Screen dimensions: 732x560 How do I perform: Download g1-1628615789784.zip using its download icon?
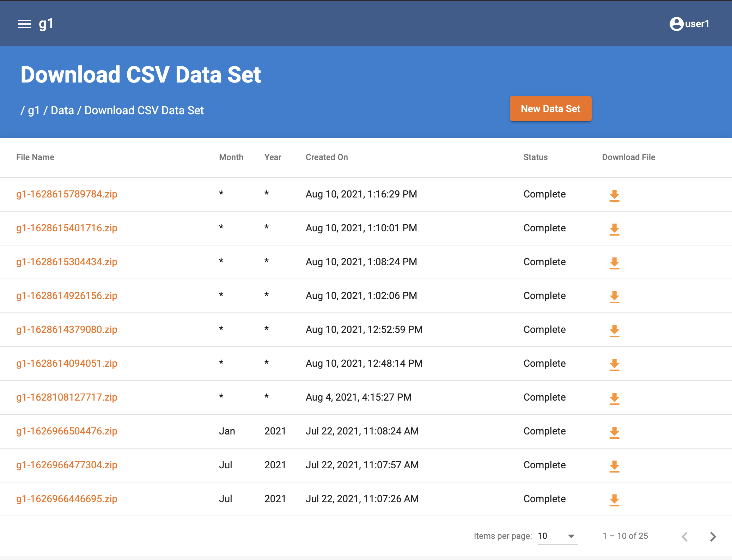click(615, 196)
